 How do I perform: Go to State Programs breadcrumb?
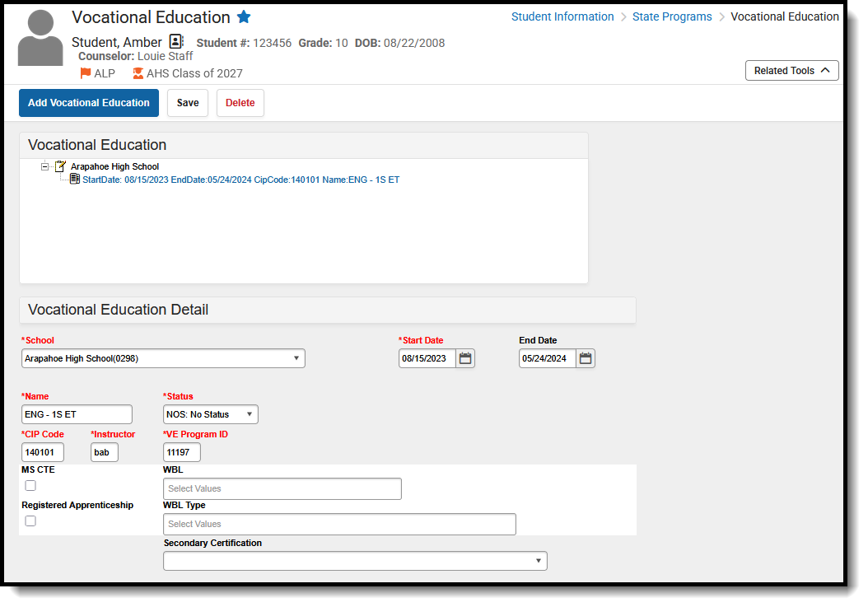(x=672, y=16)
